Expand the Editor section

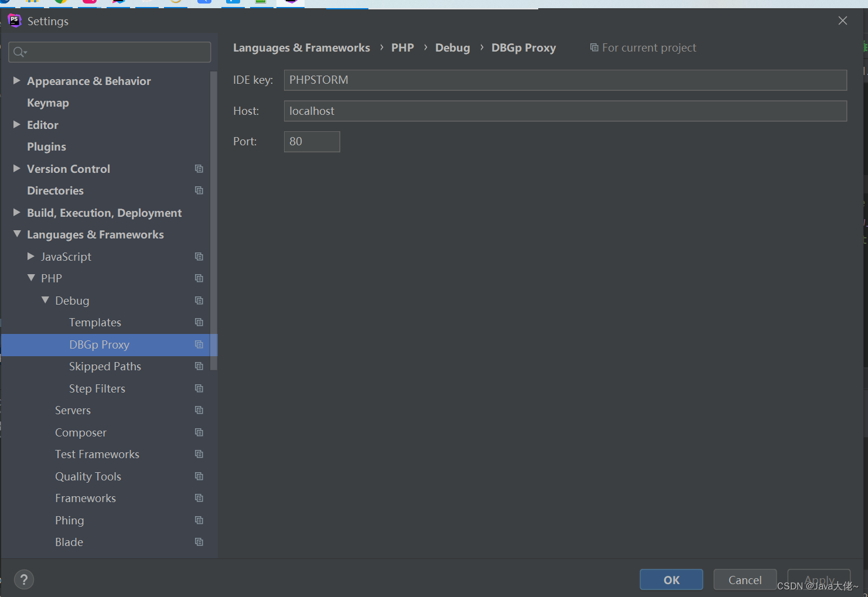16,125
